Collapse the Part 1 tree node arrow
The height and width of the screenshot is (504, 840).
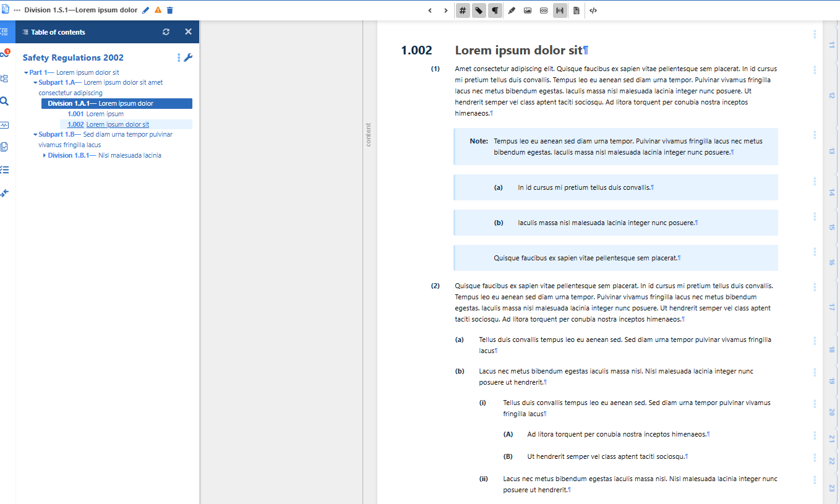(25, 72)
